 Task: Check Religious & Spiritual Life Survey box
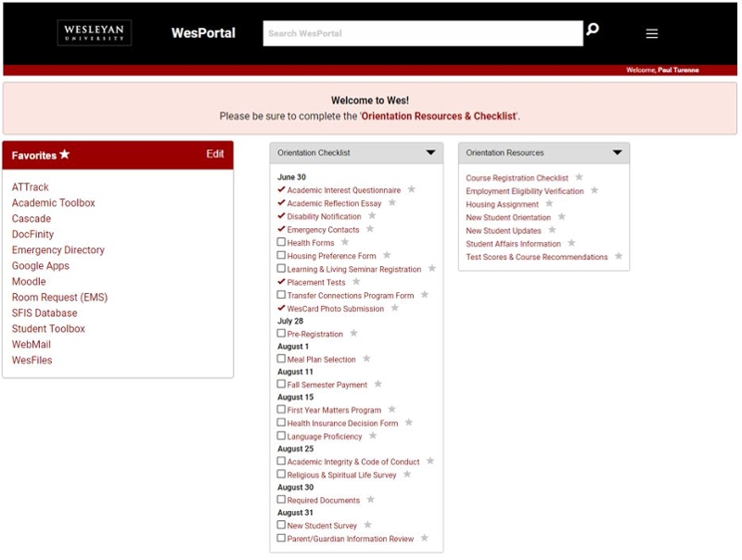(281, 475)
